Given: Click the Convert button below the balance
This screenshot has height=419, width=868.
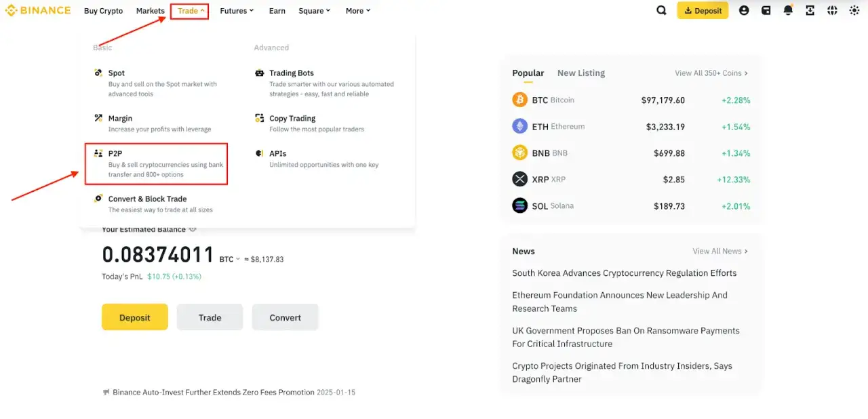Looking at the screenshot, I should tap(285, 317).
